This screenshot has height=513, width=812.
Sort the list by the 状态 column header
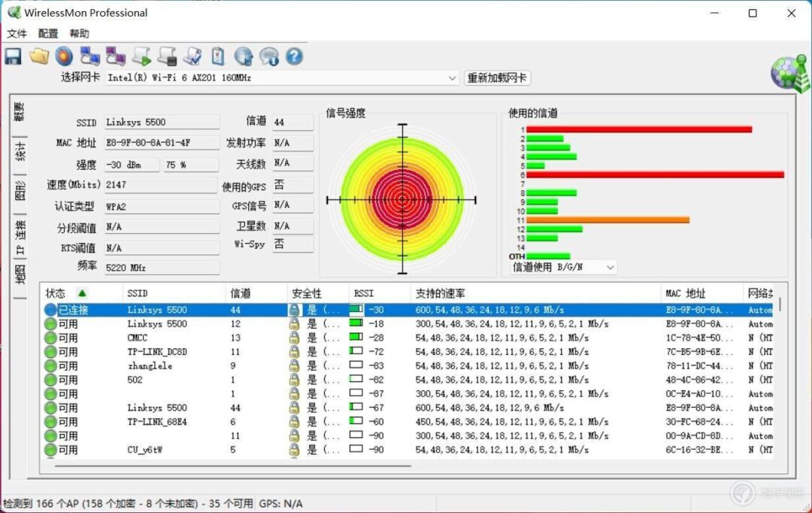[x=82, y=293]
